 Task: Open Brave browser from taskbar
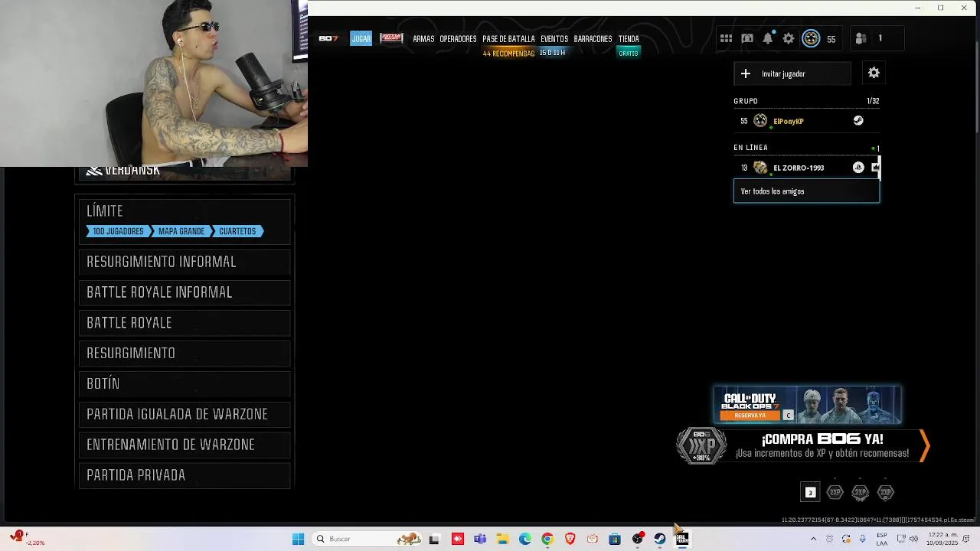point(570,539)
